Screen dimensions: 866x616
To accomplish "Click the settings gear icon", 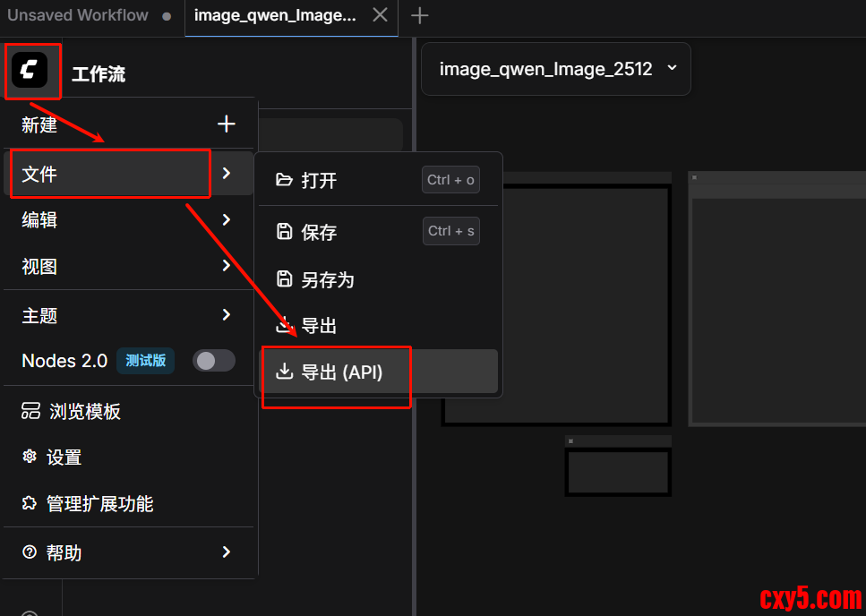I will (30, 457).
